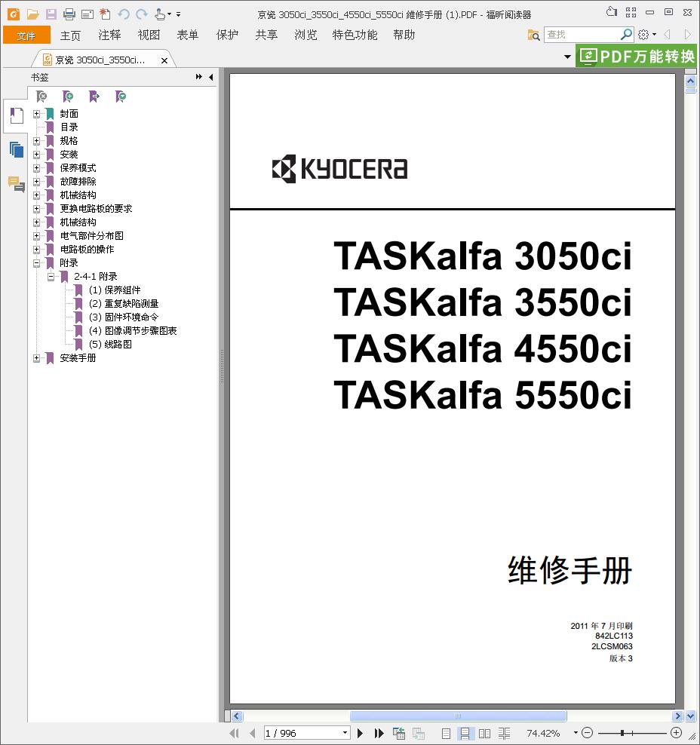The height and width of the screenshot is (745, 700).
Task: Open the customize quick access toolbar dropdown
Action: 178,14
